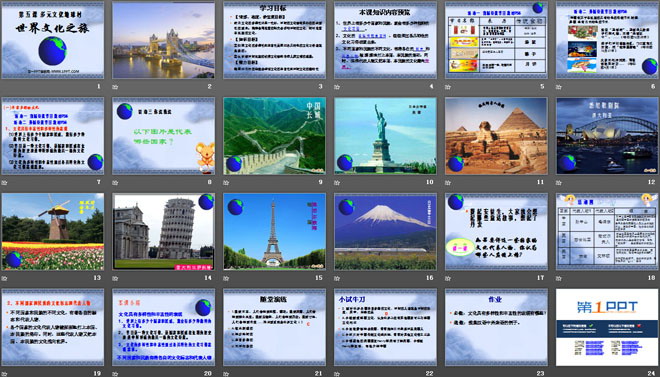Click animation star icon under slide 22
The height and width of the screenshot is (377, 660).
coord(337,374)
